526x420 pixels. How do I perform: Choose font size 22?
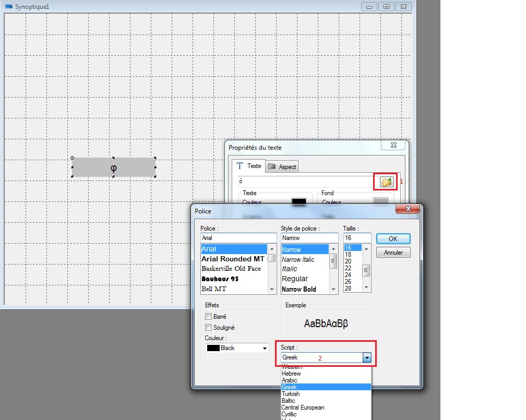coord(348,268)
